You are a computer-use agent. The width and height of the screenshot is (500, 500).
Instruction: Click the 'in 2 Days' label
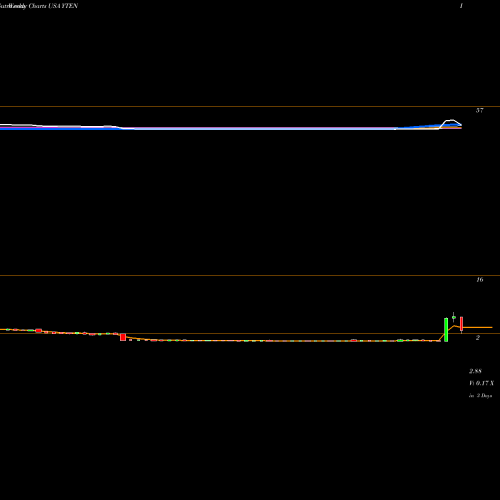click(x=480, y=396)
